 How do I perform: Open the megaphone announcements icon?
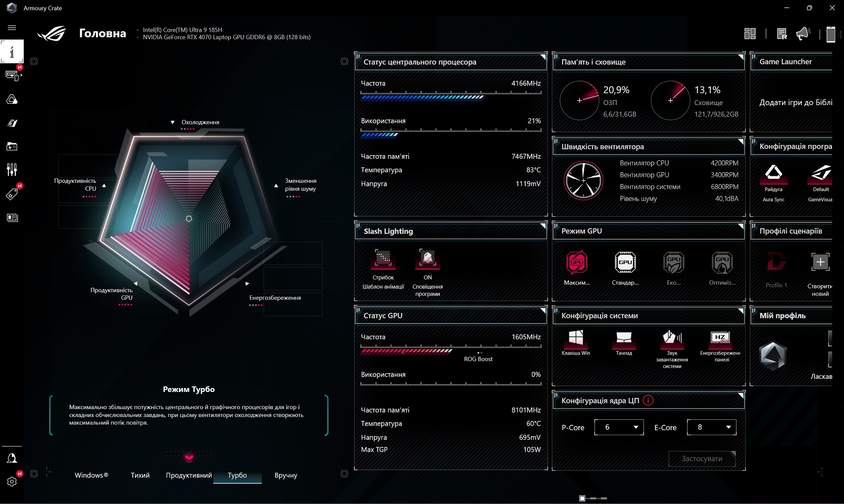[803, 34]
